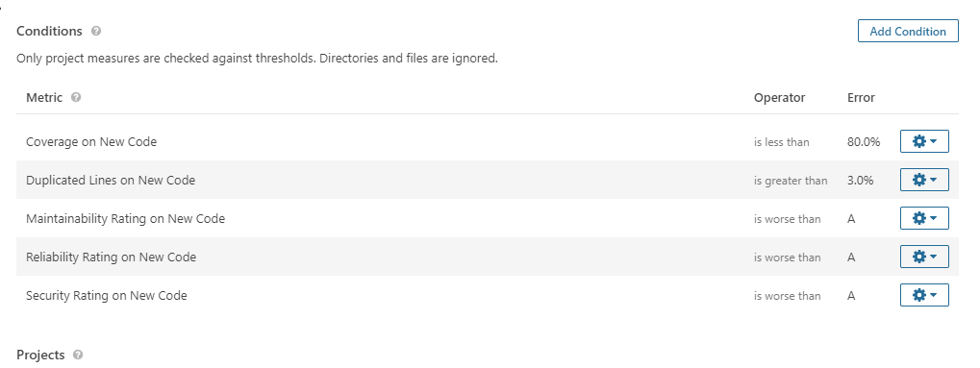Open help icon next to Metric column
This screenshot has width=980, height=368.
coord(76,97)
